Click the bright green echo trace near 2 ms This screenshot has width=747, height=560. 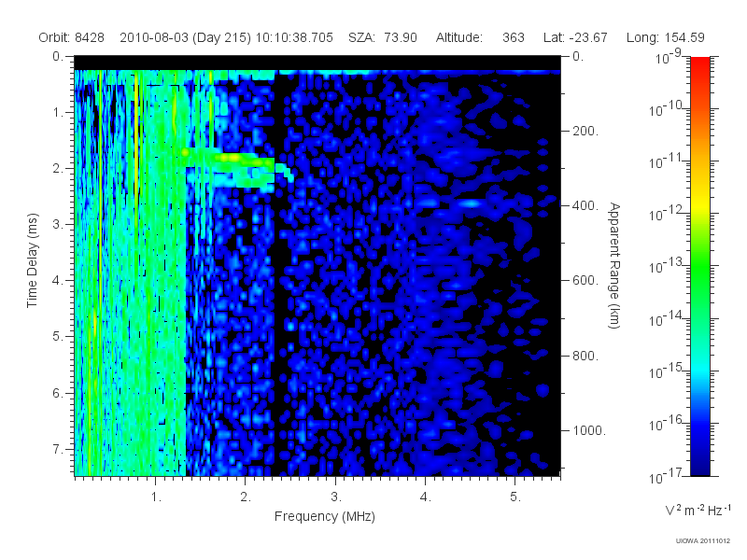click(227, 158)
